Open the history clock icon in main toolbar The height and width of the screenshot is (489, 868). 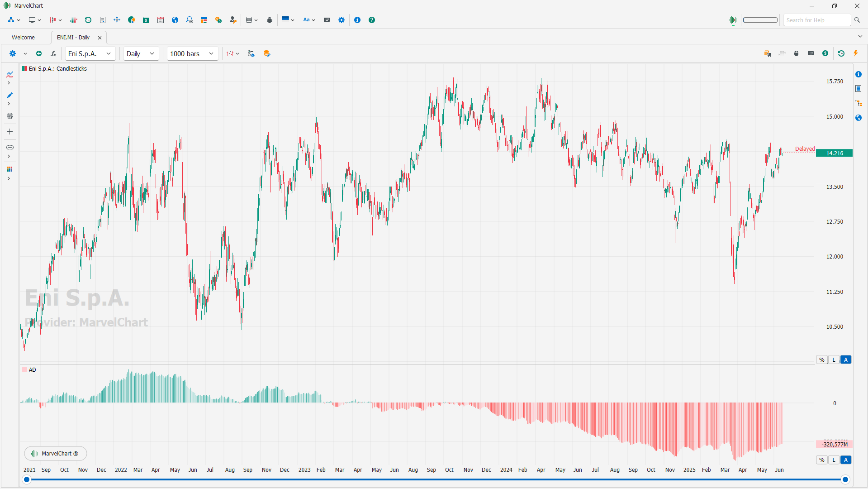(x=88, y=20)
